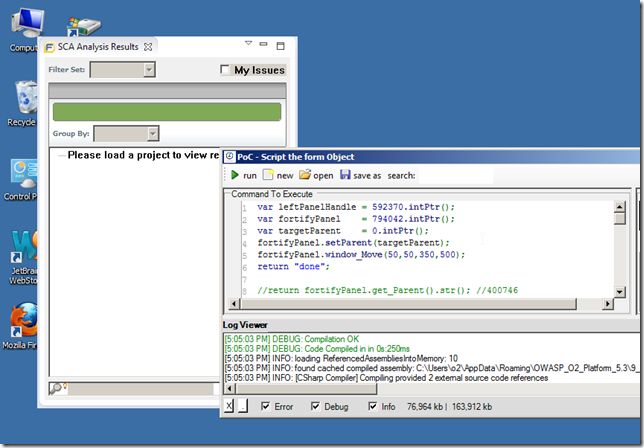This screenshot has width=644, height=448.
Task: Open the SCA view menu triangle
Action: tap(249, 44)
